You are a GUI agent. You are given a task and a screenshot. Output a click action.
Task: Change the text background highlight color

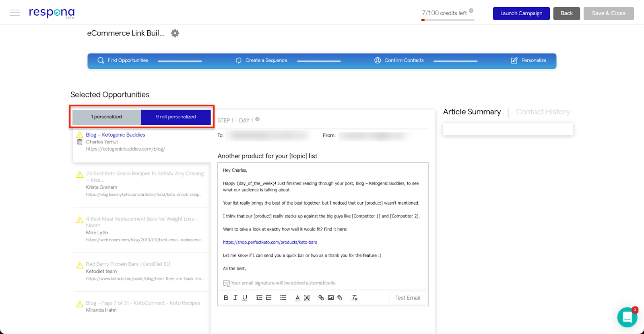(307, 298)
